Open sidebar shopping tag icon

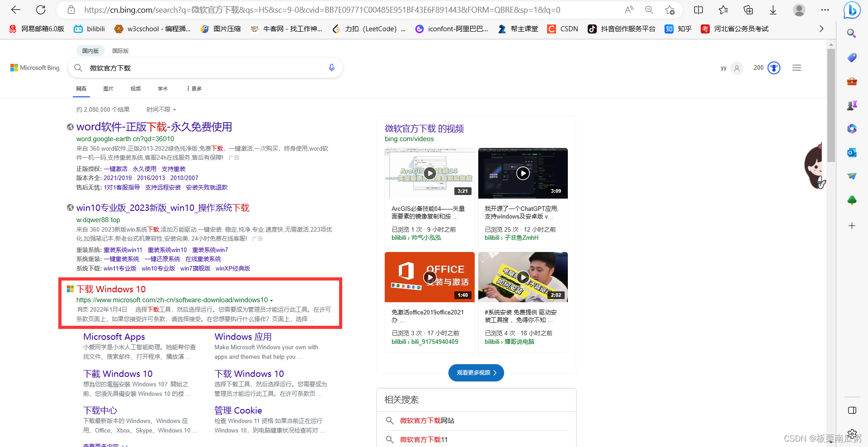pyautogui.click(x=852, y=57)
